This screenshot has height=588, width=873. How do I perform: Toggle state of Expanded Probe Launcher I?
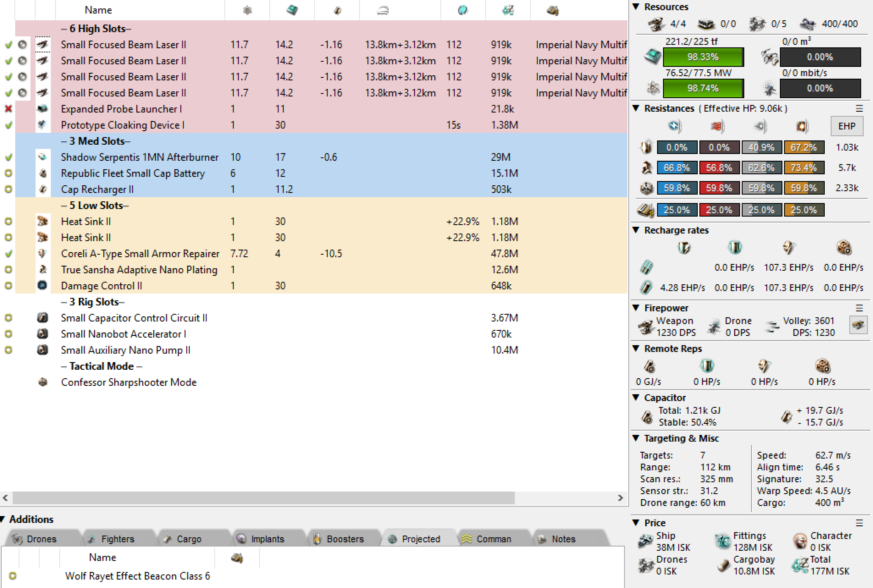coord(8,109)
